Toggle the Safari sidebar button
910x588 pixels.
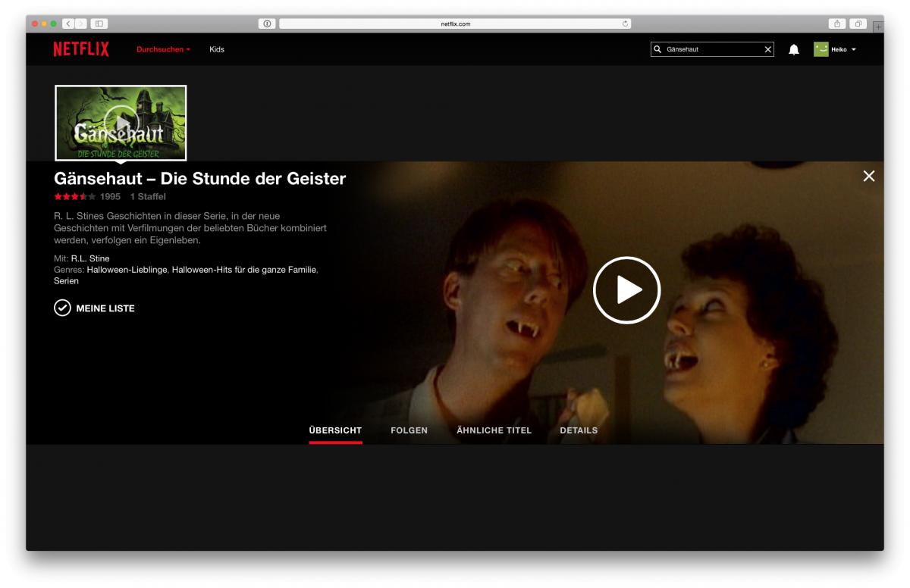(100, 23)
